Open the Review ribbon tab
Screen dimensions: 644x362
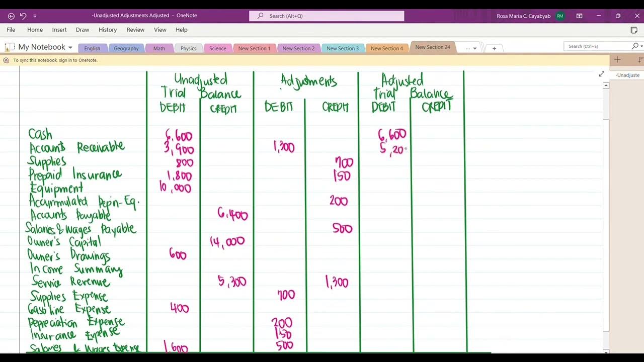tap(135, 30)
